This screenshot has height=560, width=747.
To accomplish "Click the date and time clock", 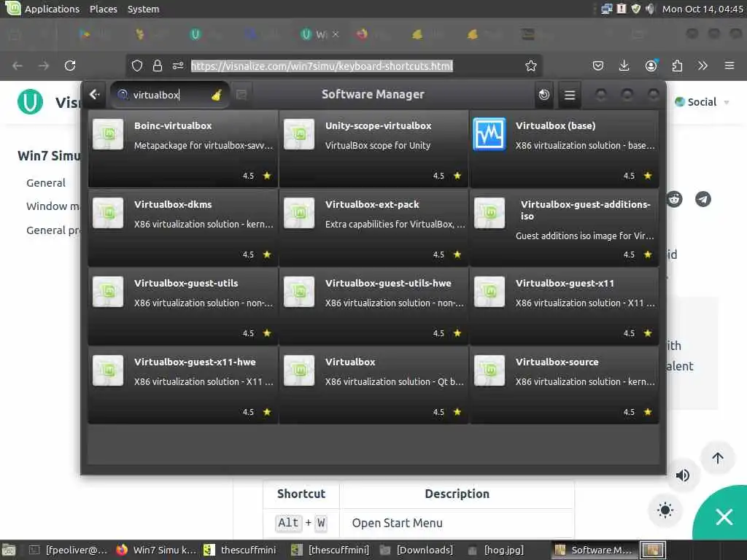I will click(x=703, y=9).
